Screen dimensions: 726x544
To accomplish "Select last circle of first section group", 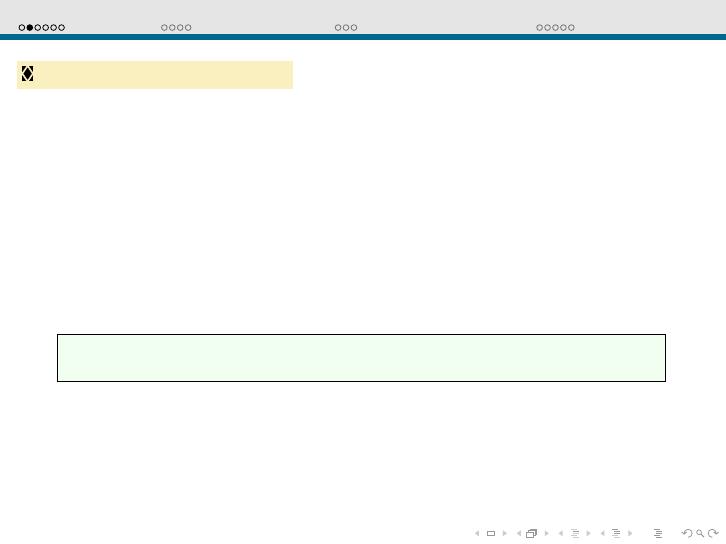I will point(62,28).
